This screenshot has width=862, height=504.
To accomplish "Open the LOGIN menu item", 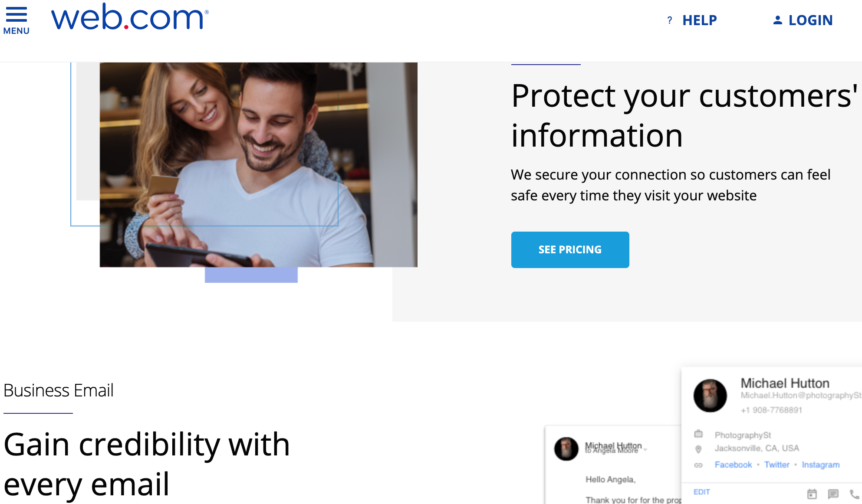I will (810, 20).
